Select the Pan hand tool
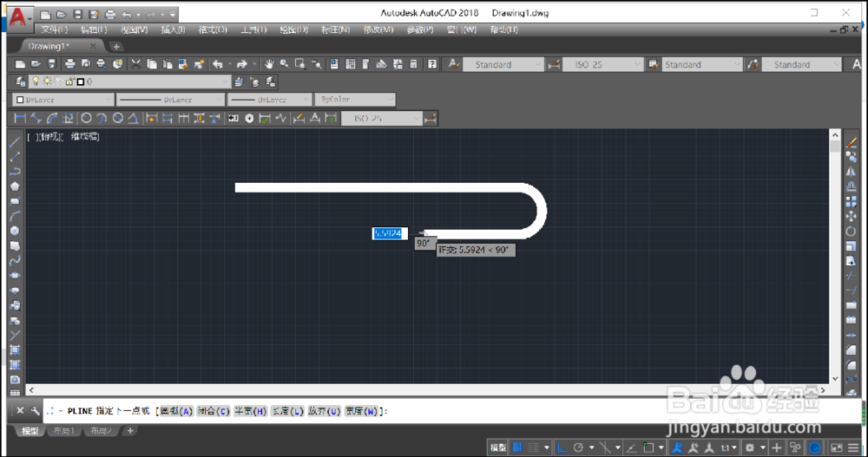The width and height of the screenshot is (868, 457). click(269, 64)
